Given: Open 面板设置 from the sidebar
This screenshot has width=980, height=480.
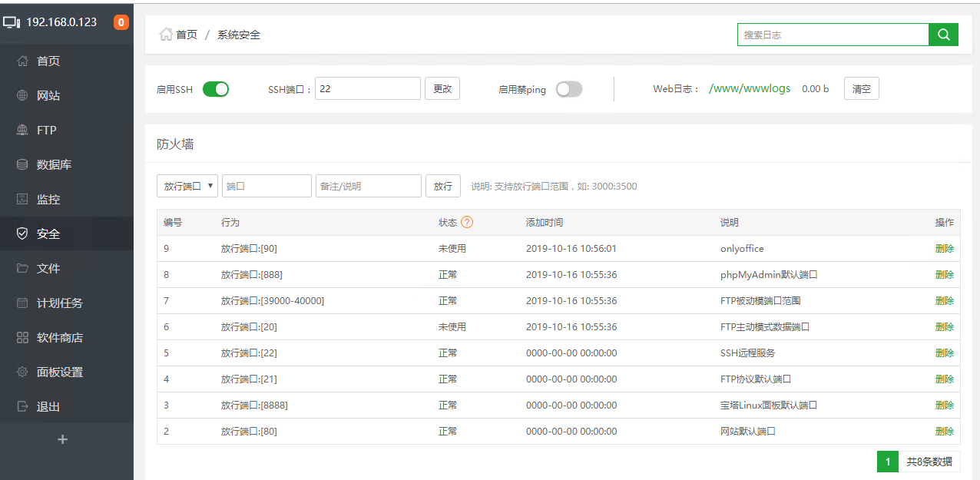Looking at the screenshot, I should (55, 372).
